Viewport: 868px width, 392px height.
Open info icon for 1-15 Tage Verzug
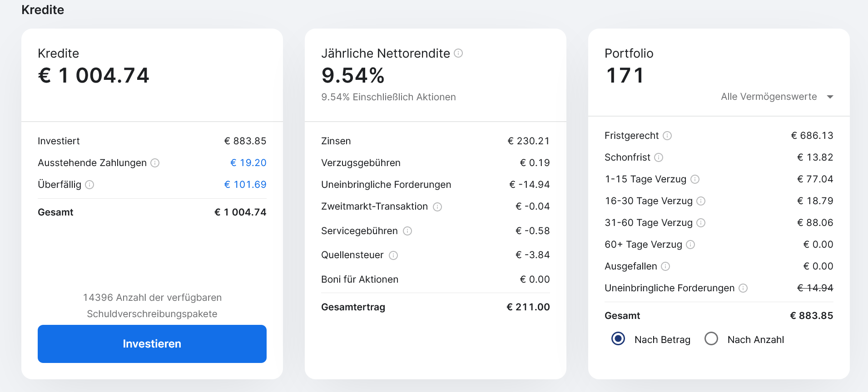[695, 179]
